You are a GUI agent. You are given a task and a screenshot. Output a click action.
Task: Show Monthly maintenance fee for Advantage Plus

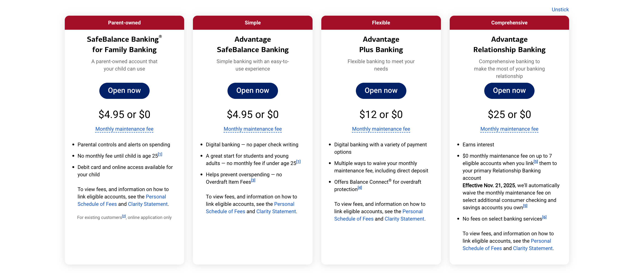pos(381,129)
